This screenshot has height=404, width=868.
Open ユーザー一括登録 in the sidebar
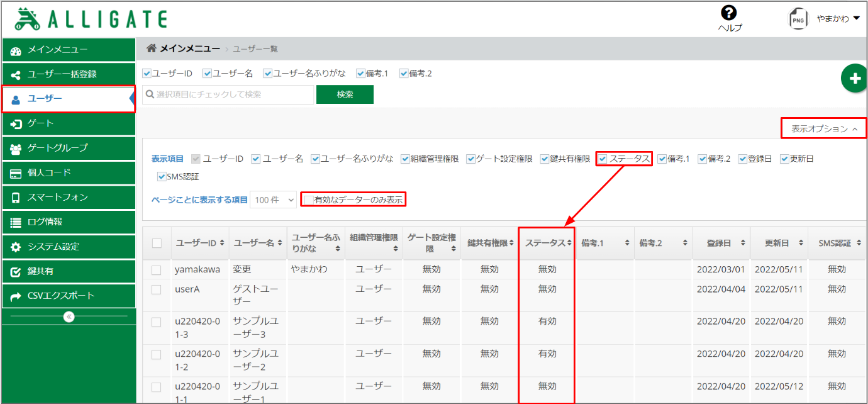(69, 75)
